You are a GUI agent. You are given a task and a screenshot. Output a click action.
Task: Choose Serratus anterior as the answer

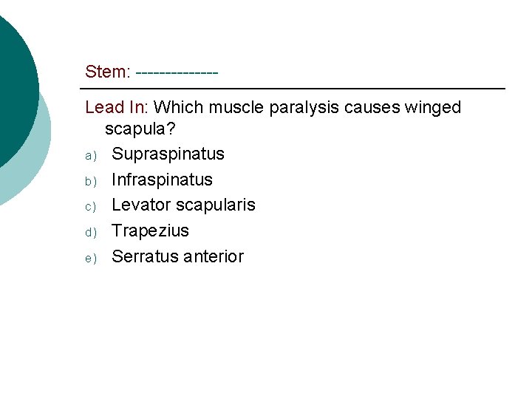pyautogui.click(x=177, y=256)
